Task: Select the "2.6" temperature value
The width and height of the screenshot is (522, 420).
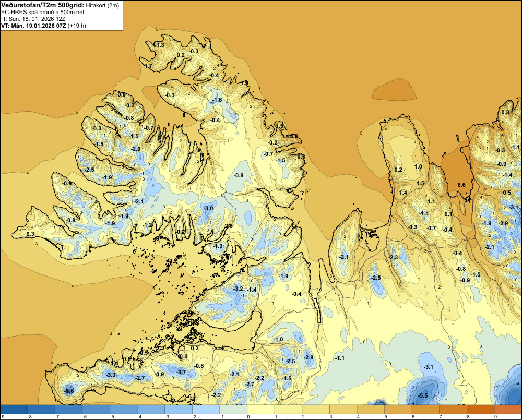Action: (x=229, y=226)
